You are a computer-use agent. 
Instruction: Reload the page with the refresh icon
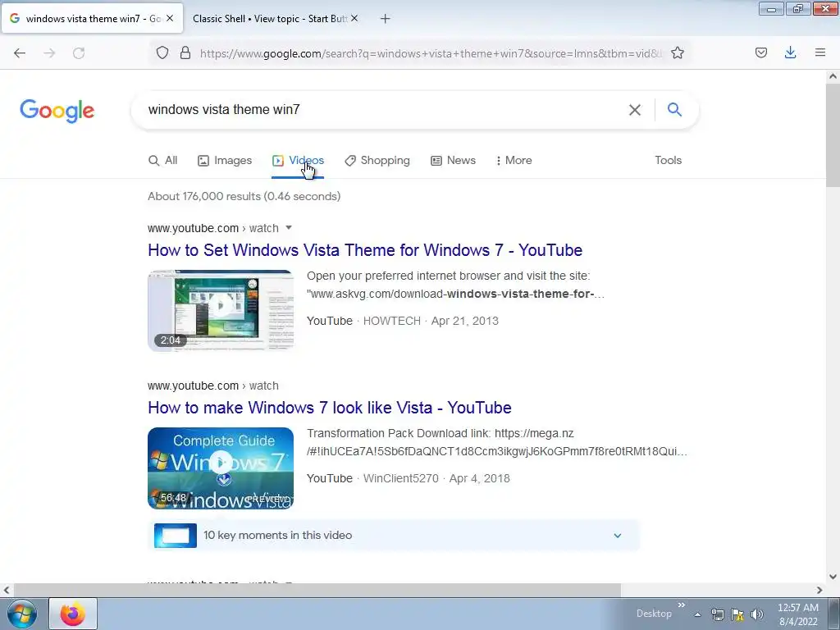pos(79,53)
